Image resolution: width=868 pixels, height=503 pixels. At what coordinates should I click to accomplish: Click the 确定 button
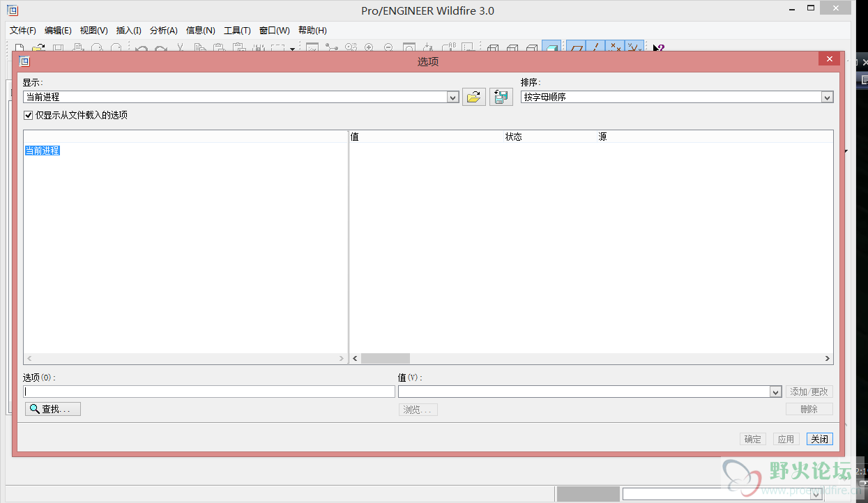[753, 439]
